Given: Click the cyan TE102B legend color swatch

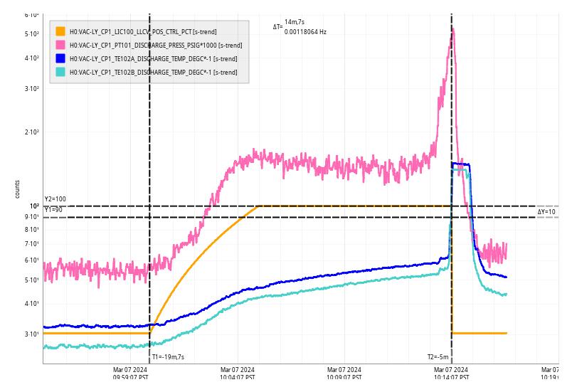Looking at the screenshot, I should [60, 72].
